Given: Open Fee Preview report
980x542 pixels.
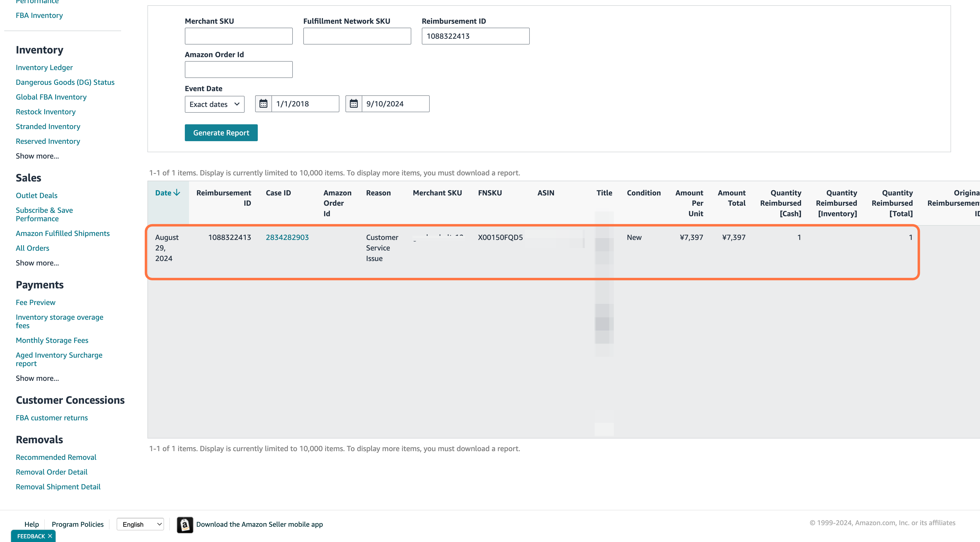Looking at the screenshot, I should (x=35, y=302).
